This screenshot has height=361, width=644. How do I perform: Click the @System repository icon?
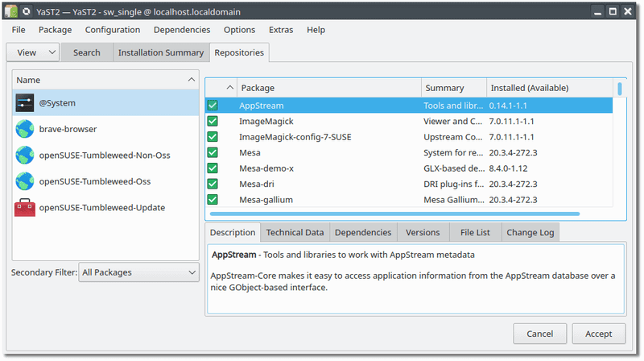[x=25, y=102]
